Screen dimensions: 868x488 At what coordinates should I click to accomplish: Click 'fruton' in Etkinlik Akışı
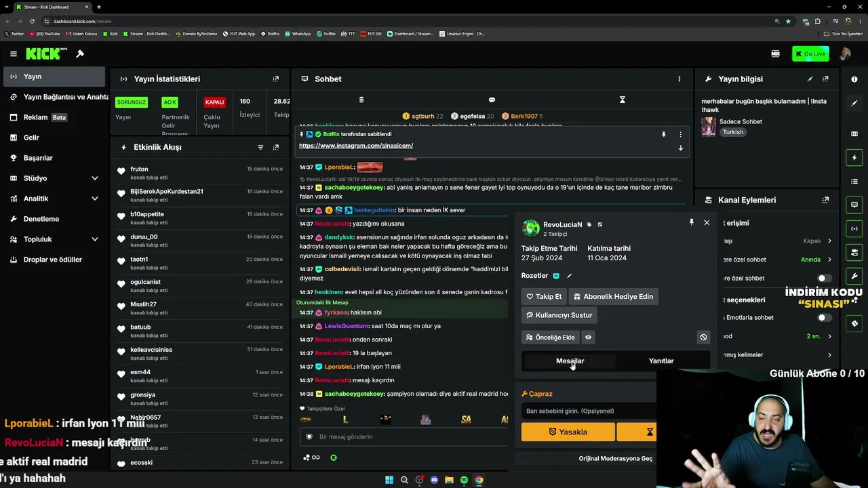[x=139, y=169]
